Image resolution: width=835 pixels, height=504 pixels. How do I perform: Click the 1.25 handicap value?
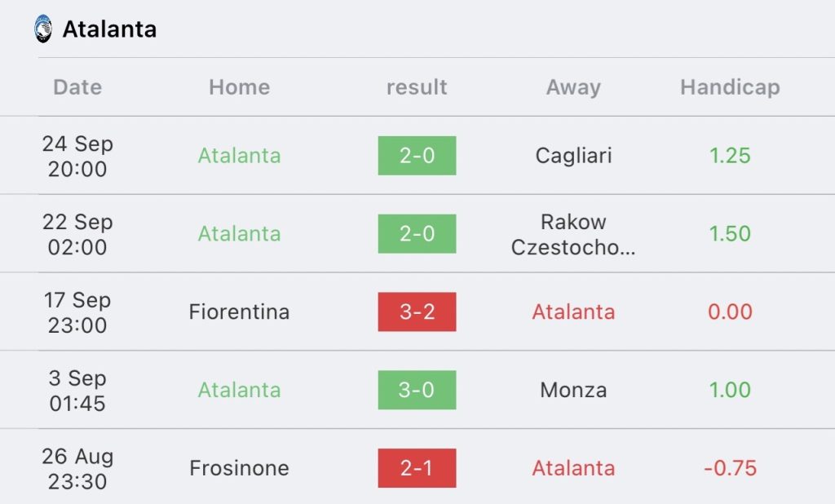point(730,156)
